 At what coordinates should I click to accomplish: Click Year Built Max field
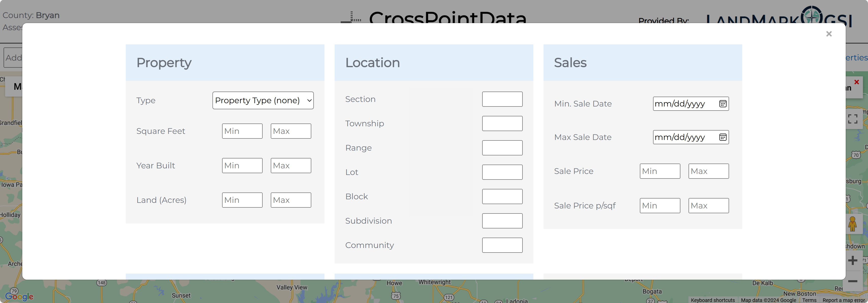click(x=291, y=166)
